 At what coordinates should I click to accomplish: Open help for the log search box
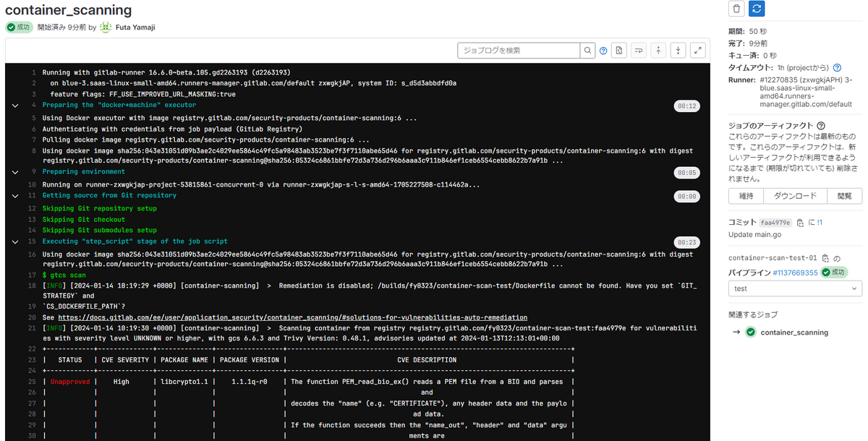[x=603, y=50]
